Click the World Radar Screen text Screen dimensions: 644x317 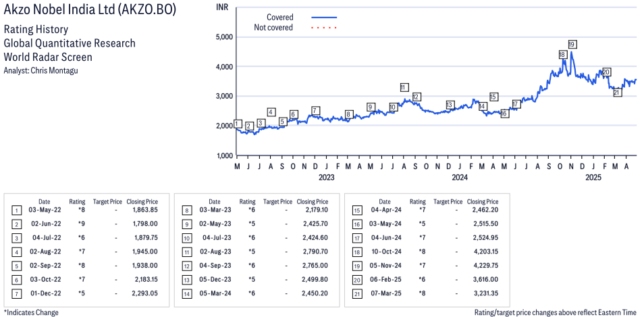click(48, 57)
